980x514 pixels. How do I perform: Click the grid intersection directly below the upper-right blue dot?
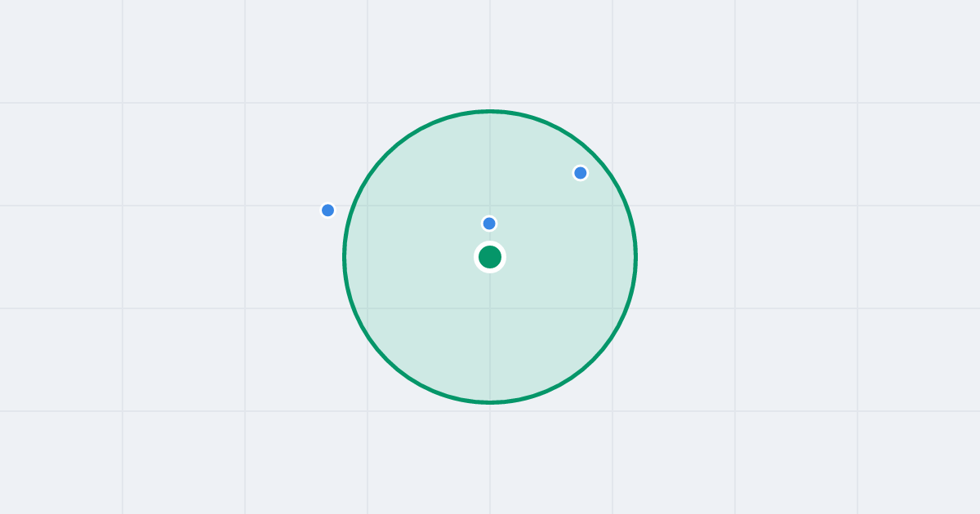(x=612, y=206)
